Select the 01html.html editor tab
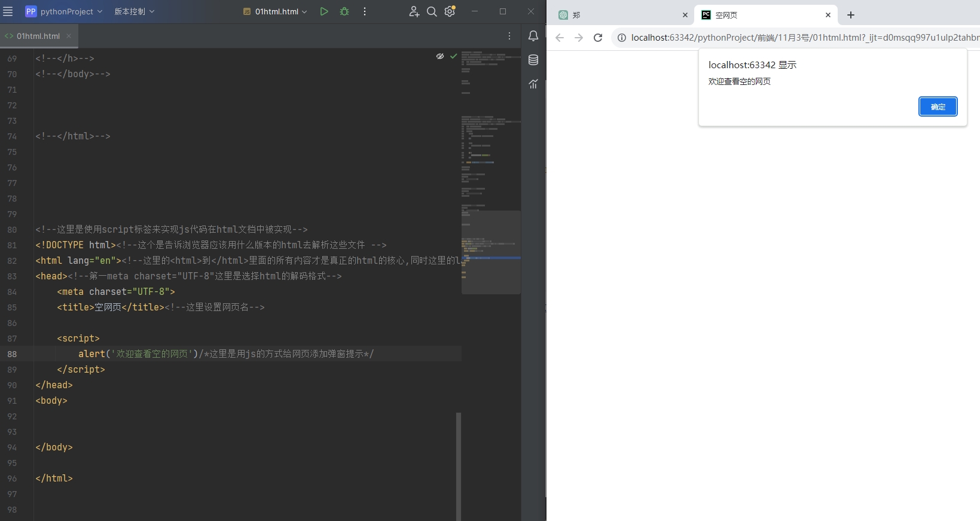Screen dimensions: 980x521 click(38, 36)
